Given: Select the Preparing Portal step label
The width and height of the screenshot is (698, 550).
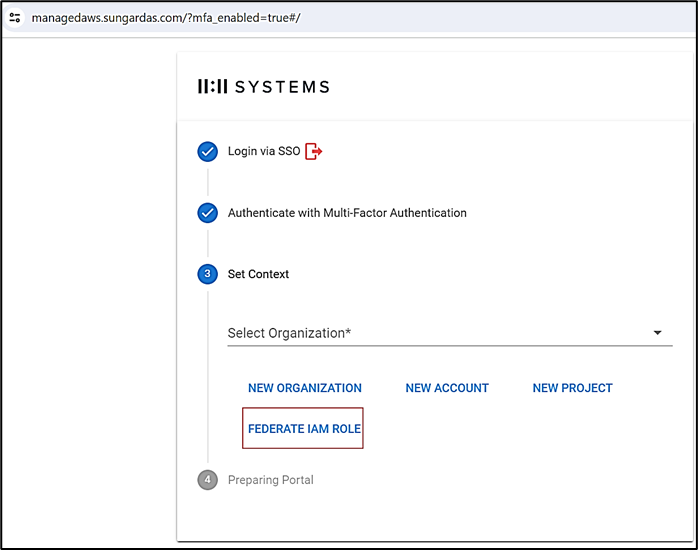Looking at the screenshot, I should 271,480.
